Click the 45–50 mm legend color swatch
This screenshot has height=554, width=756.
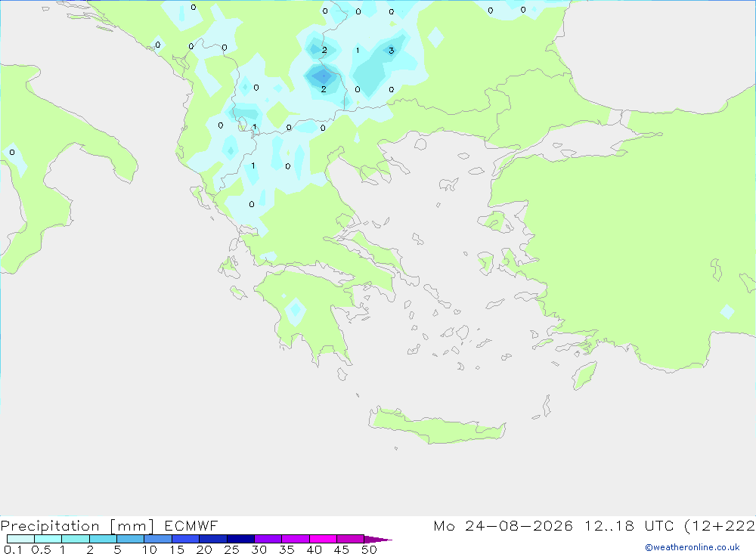[351, 539]
